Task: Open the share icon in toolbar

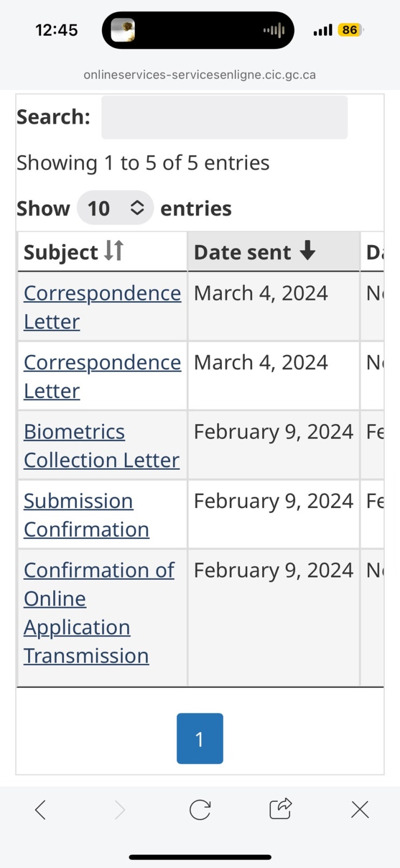Action: click(x=280, y=808)
